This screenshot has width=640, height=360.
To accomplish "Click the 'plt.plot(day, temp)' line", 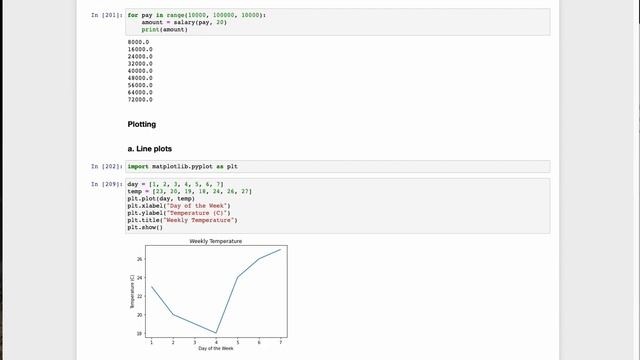I will [161, 199].
